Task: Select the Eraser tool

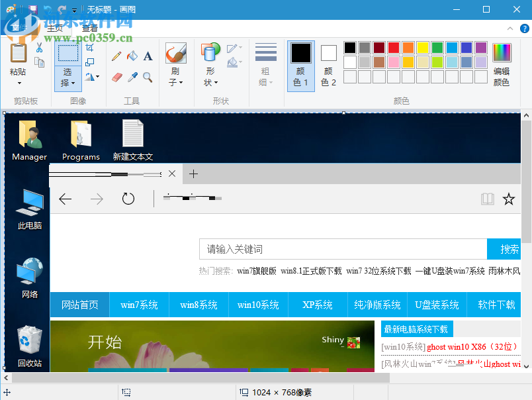Action: pyautogui.click(x=118, y=76)
